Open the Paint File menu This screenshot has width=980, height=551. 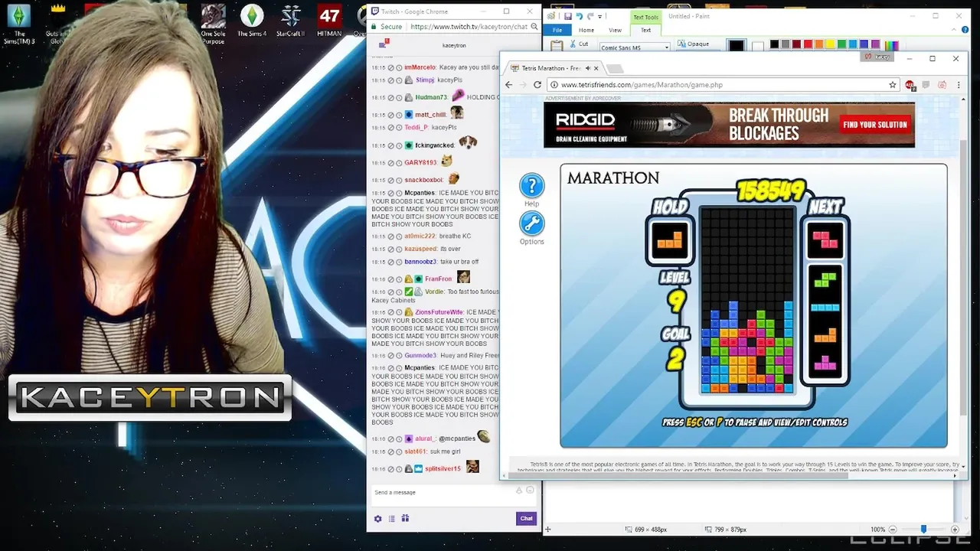pos(557,30)
